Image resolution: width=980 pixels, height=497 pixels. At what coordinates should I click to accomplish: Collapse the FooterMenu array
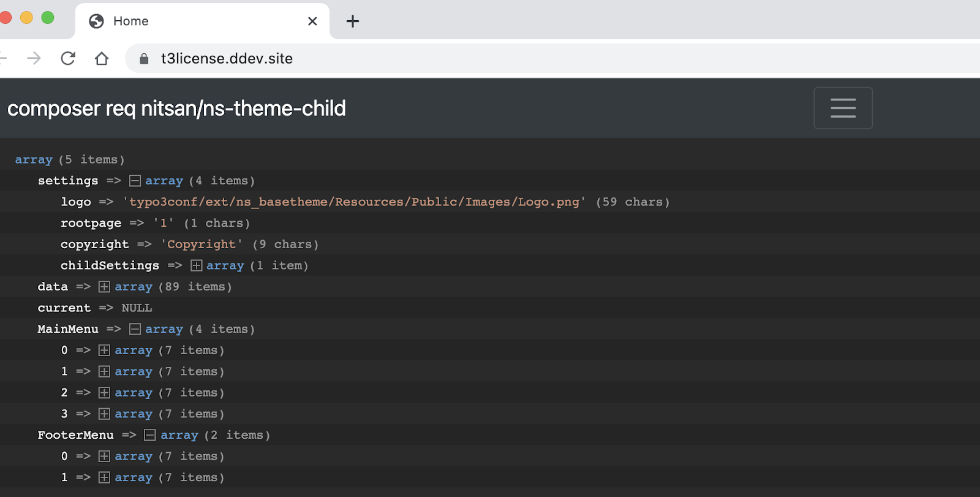click(x=150, y=435)
